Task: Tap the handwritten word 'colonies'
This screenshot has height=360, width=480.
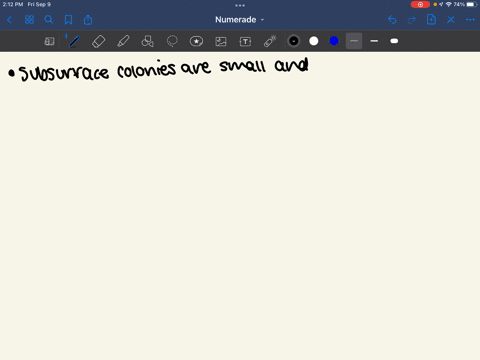Action: (x=146, y=69)
